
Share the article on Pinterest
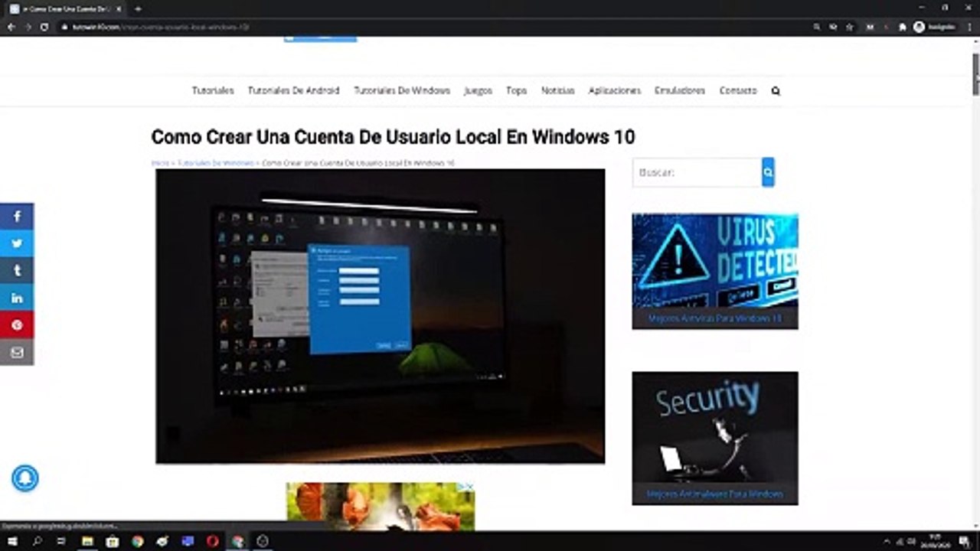point(17,325)
